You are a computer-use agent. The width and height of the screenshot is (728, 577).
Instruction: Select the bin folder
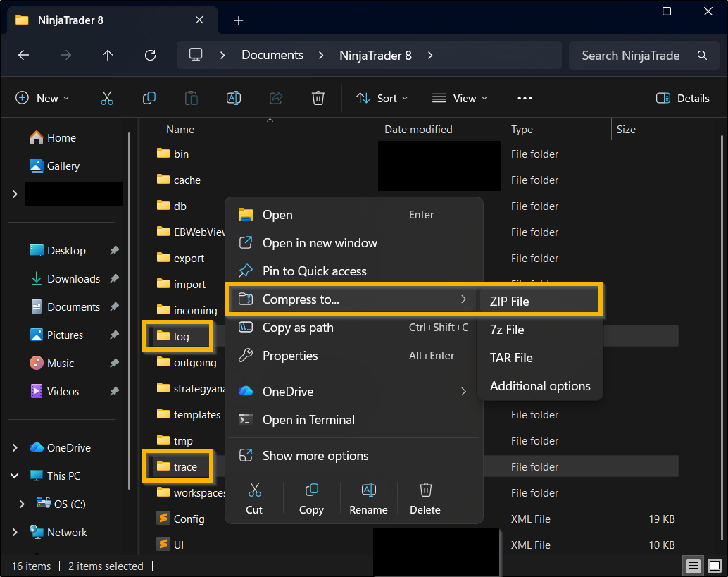172,154
